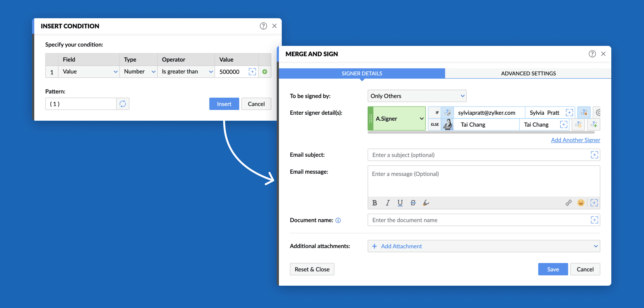This screenshot has width=644, height=308.
Task: Click the insert link icon in Email message toolbar
Action: pyautogui.click(x=569, y=203)
